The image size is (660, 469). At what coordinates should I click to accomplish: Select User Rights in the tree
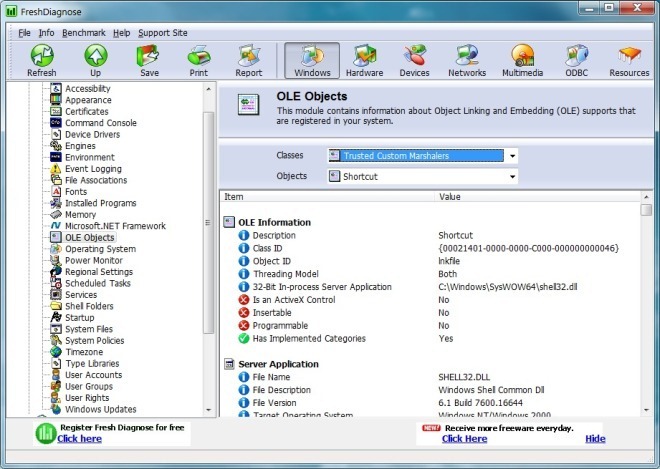click(x=87, y=397)
